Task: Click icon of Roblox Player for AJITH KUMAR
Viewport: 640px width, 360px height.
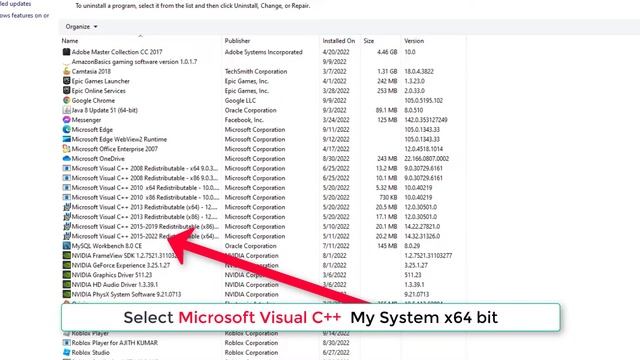Action: [x=67, y=343]
